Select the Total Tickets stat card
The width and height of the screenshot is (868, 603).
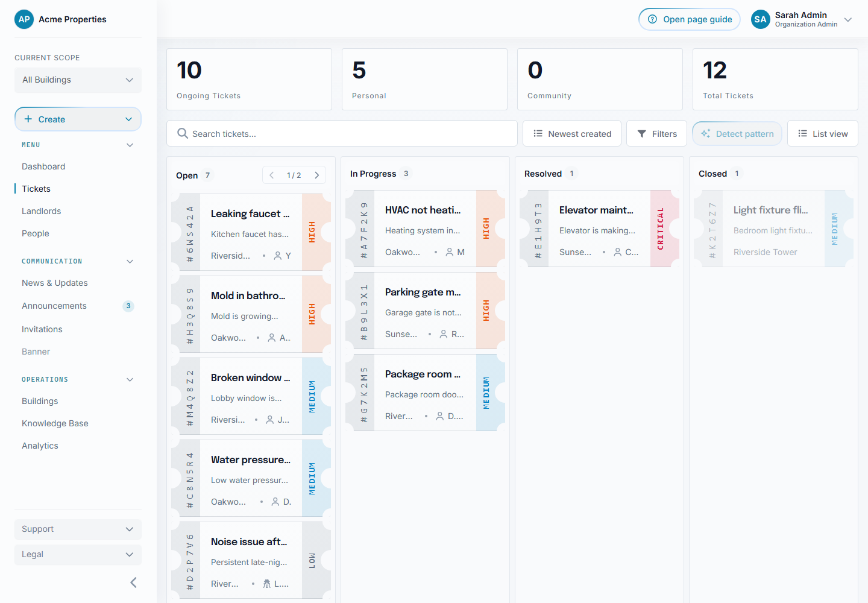[775, 79]
